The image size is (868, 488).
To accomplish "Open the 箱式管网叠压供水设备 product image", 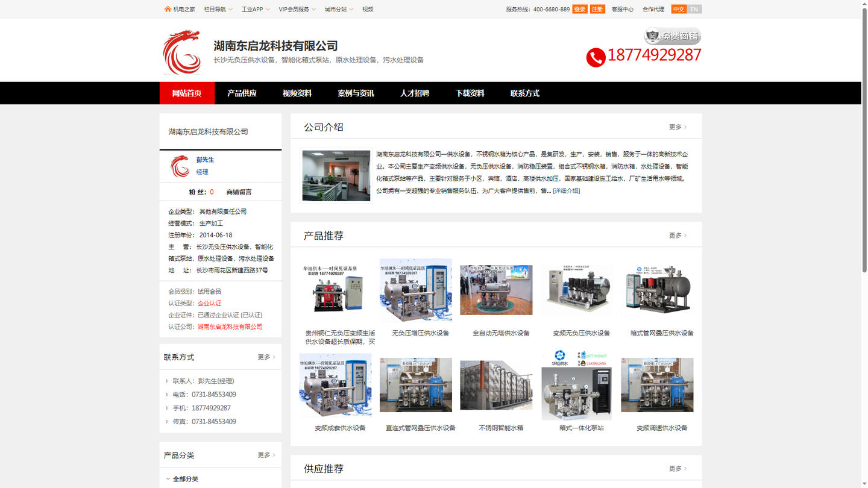I will coord(658,290).
